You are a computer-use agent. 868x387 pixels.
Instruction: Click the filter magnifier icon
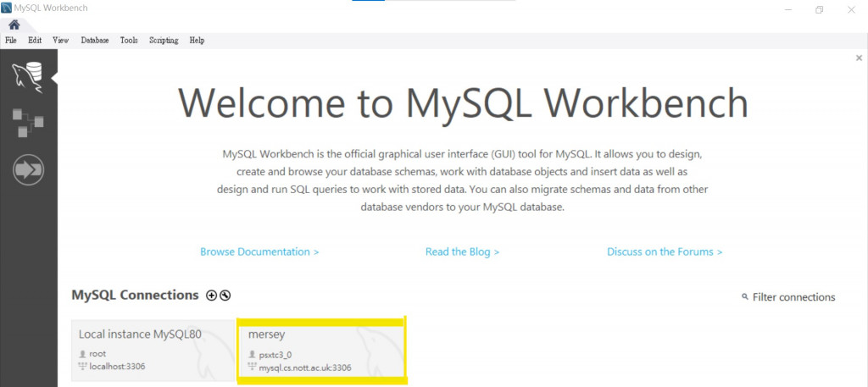click(x=744, y=297)
